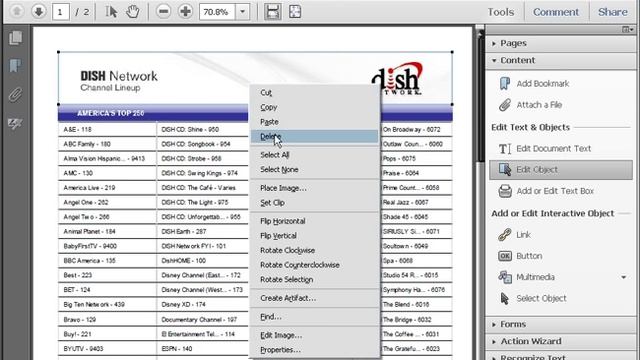Choose Find... in context menu
The image size is (640, 360).
314,317
